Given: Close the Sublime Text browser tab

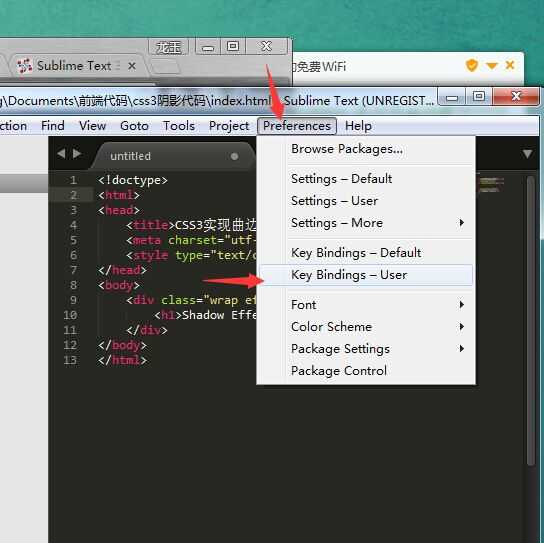Looking at the screenshot, I should [x=132, y=66].
